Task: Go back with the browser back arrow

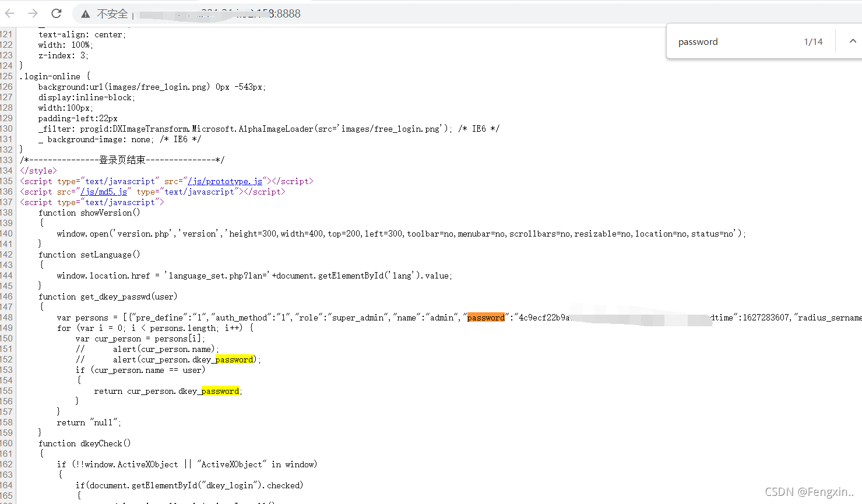Action: point(10,13)
